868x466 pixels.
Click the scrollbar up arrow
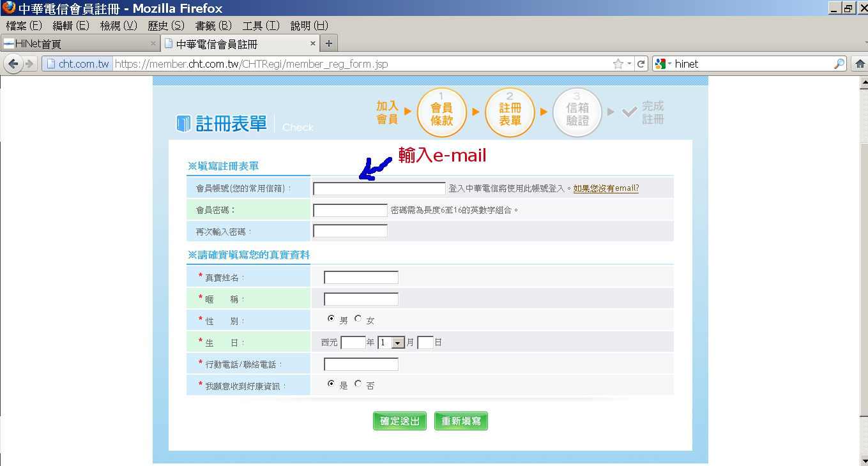pyautogui.click(x=863, y=81)
